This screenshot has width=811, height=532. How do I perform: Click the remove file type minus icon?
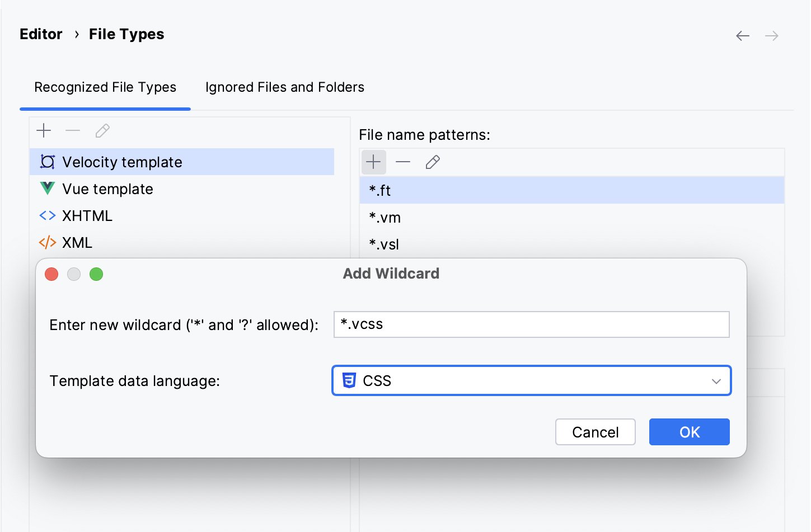click(73, 131)
